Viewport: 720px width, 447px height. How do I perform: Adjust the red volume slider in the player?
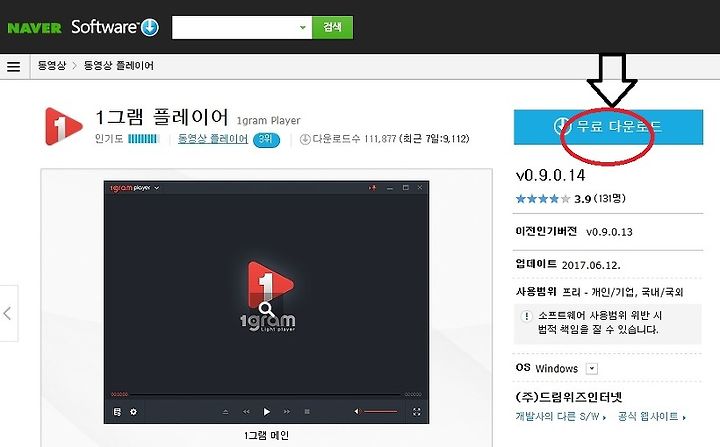pyautogui.click(x=381, y=412)
